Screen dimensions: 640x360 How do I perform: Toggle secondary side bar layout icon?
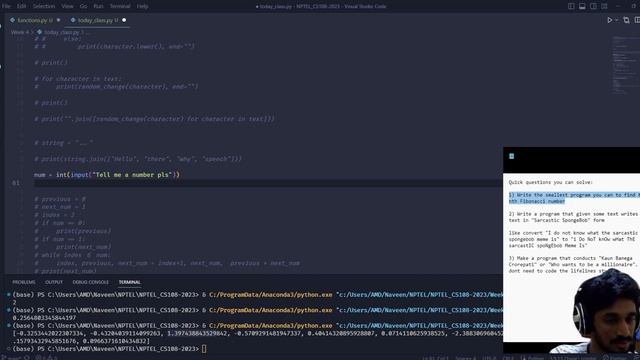tap(593, 6)
